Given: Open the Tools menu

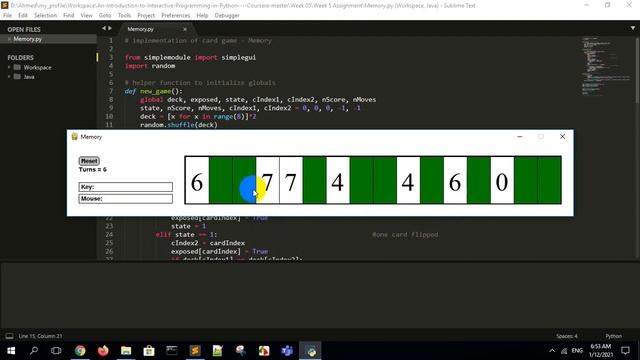Looking at the screenshot, I should tap(124, 16).
